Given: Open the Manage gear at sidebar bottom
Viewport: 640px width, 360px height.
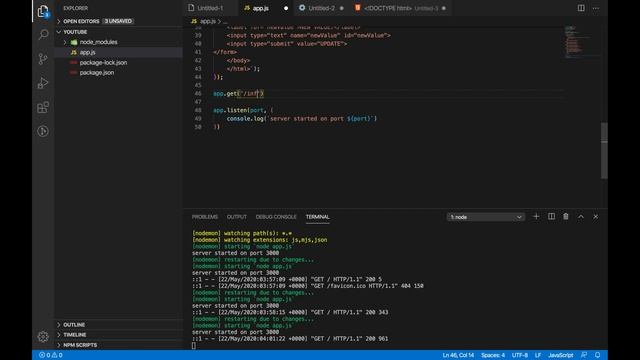Looking at the screenshot, I should (43, 337).
